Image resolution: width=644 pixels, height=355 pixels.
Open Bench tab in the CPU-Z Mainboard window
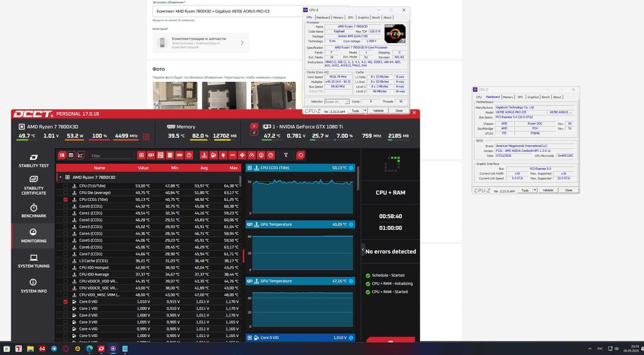point(545,97)
